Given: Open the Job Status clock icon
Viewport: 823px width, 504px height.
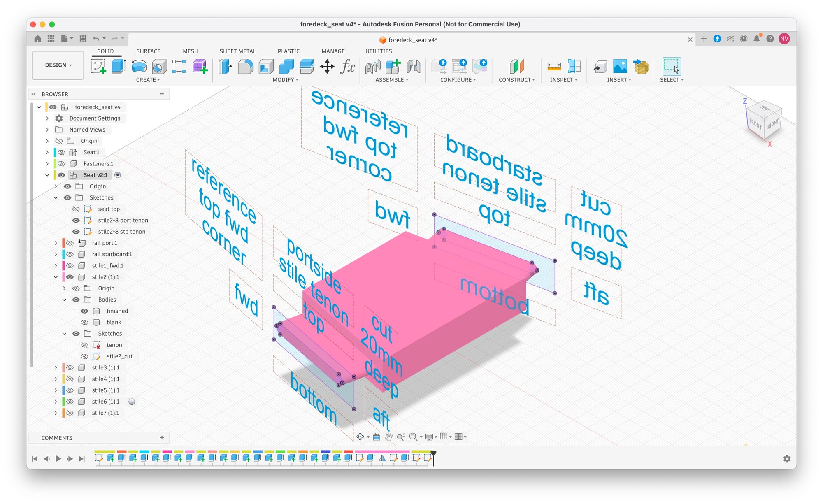Looking at the screenshot, I should 744,39.
